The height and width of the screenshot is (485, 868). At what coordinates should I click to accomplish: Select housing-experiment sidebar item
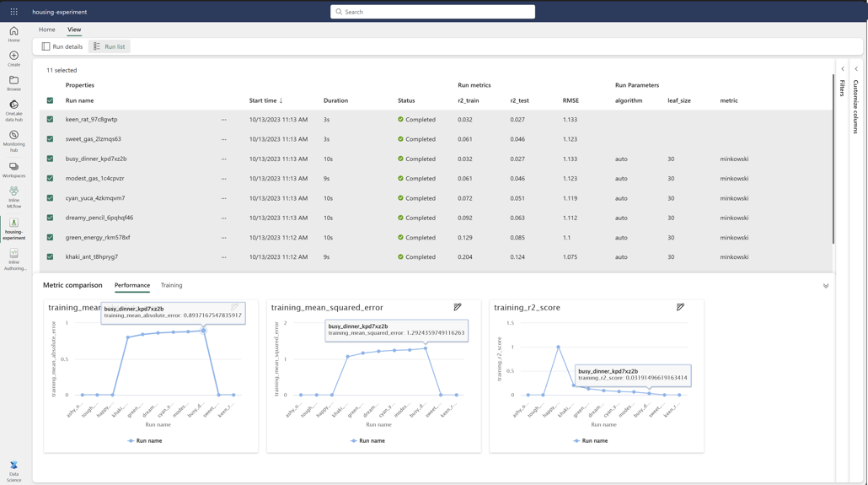[13, 229]
